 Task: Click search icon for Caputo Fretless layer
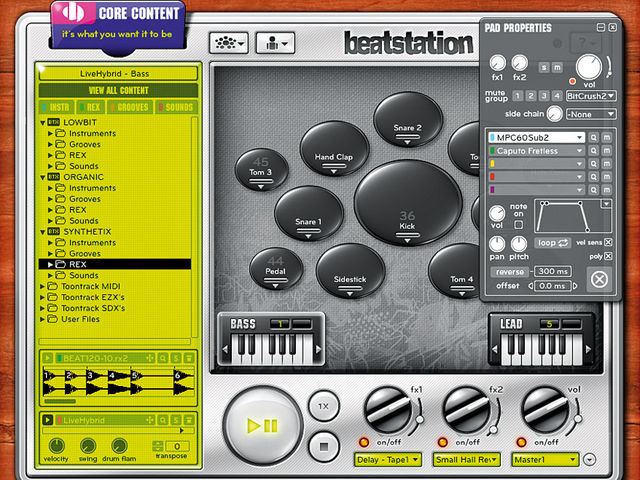(593, 151)
